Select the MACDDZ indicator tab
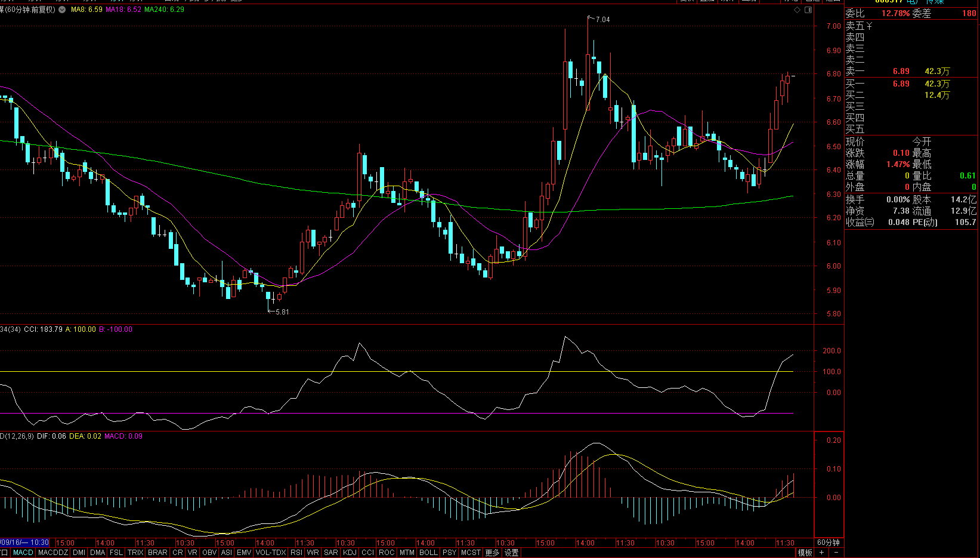The image size is (980, 558). coord(53,553)
